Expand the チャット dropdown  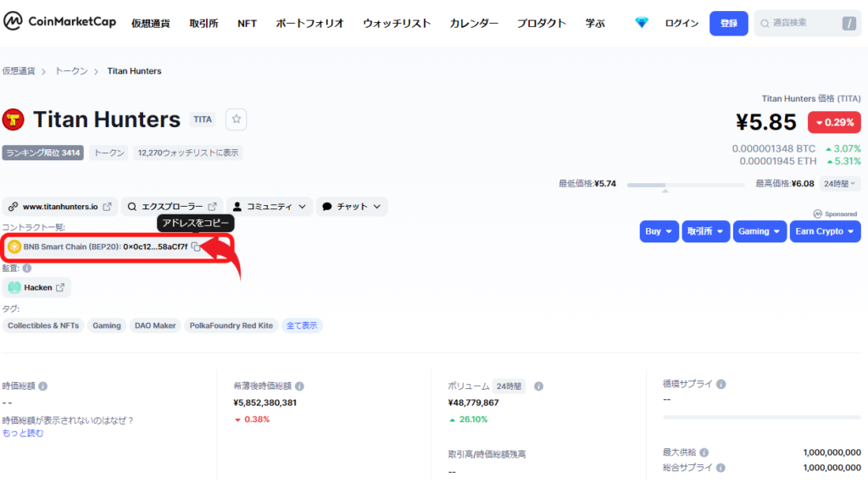tap(352, 207)
